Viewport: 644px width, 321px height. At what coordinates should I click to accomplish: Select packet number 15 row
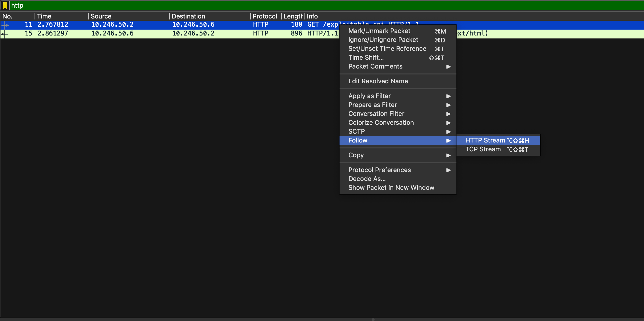pyautogui.click(x=150, y=34)
